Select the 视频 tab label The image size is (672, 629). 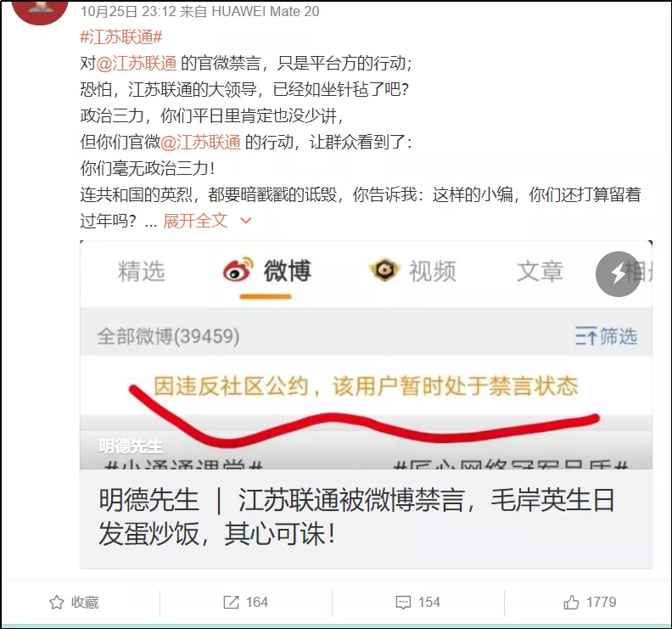[x=433, y=272]
